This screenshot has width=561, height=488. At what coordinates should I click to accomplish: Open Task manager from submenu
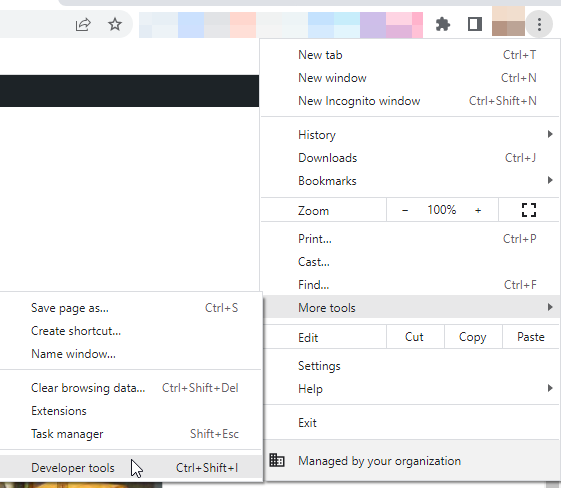(131, 434)
